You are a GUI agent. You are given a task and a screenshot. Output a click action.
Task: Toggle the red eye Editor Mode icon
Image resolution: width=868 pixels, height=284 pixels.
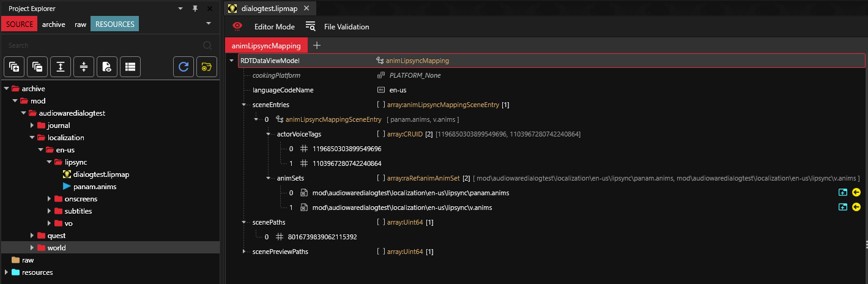[237, 26]
